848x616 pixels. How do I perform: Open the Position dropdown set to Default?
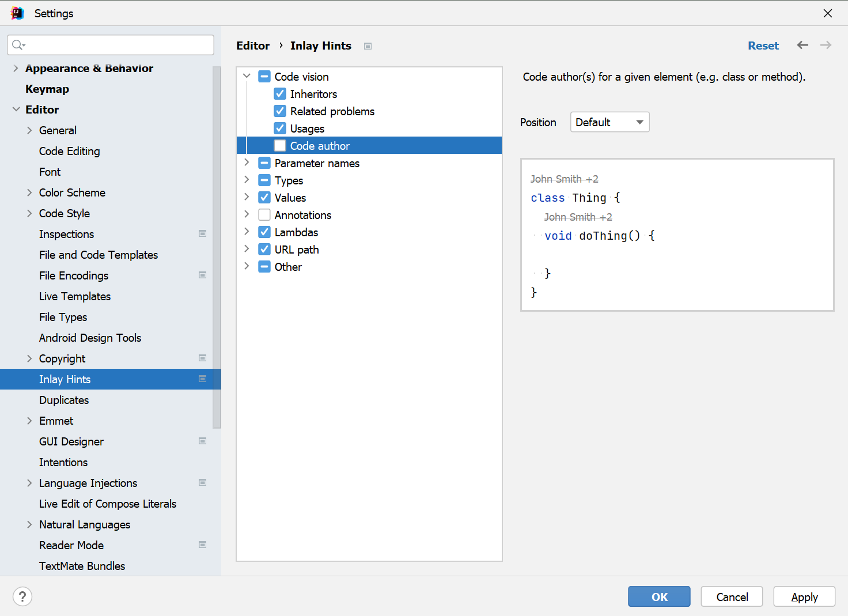coord(609,122)
